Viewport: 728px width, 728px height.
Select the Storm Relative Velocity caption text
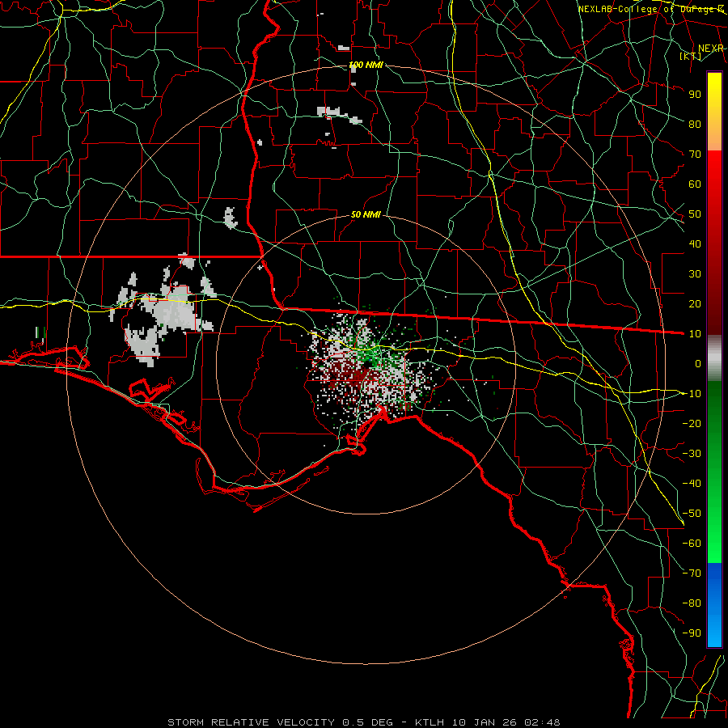coord(363,722)
